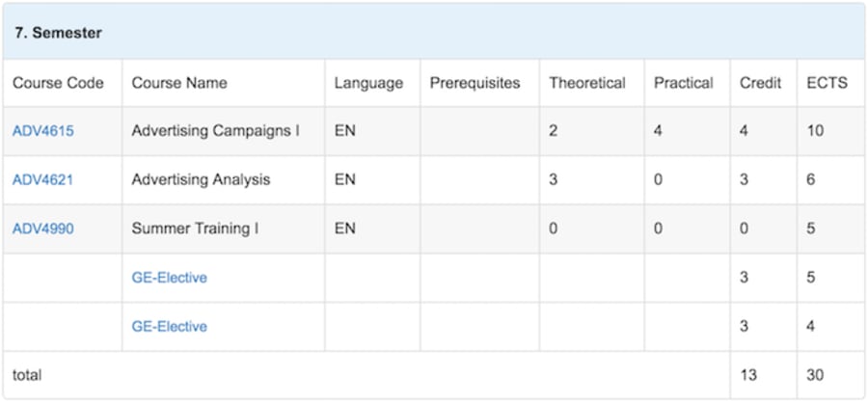This screenshot has width=868, height=403.
Task: Click the ECTS column header
Action: pyautogui.click(x=827, y=83)
